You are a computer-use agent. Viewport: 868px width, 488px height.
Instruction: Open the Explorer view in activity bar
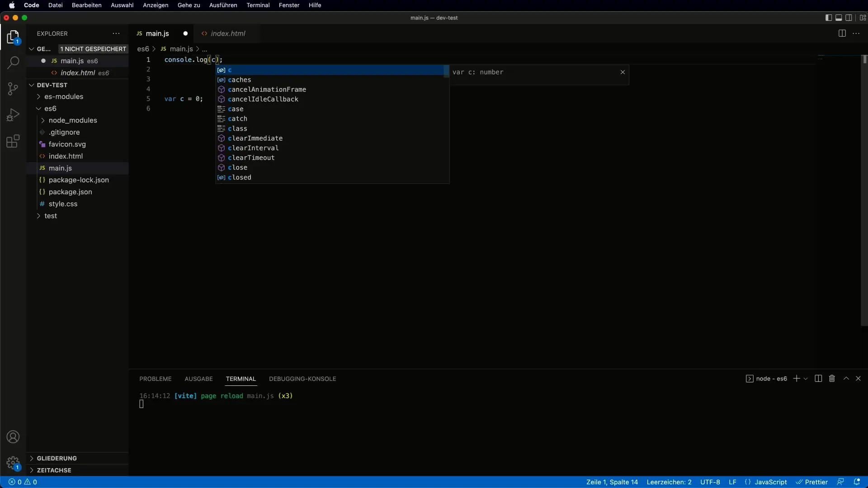point(13,37)
